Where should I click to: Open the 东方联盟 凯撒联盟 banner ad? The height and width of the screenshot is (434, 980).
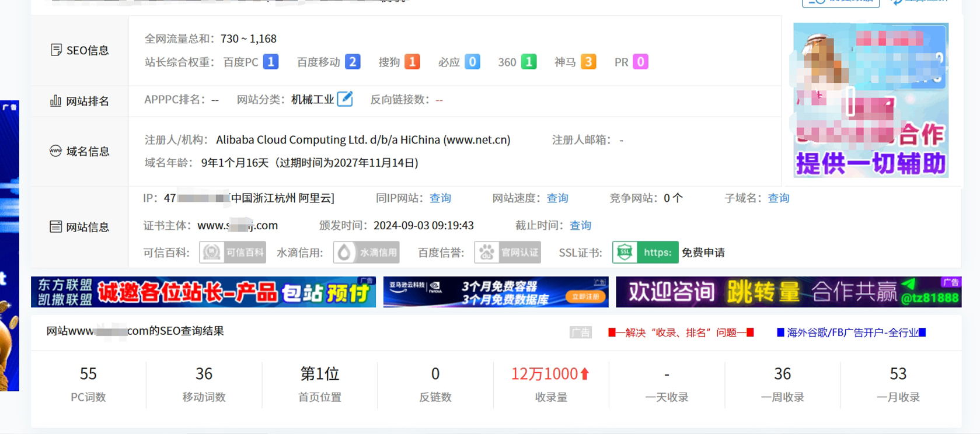pyautogui.click(x=203, y=292)
